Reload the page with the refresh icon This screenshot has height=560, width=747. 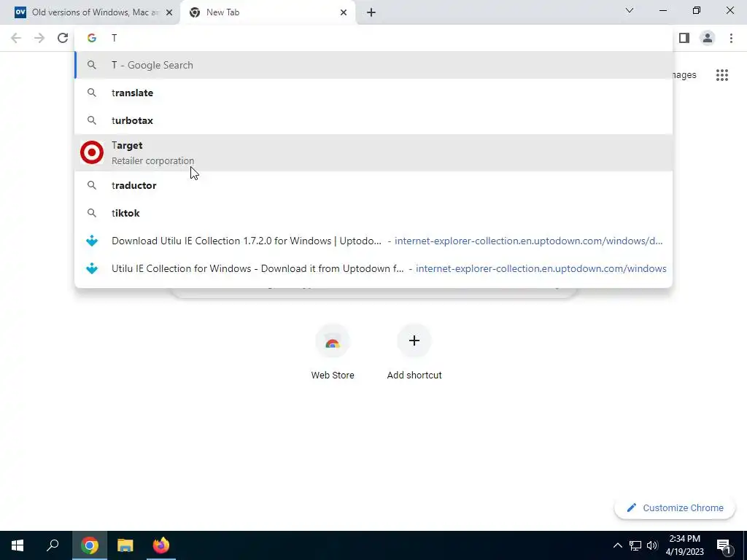click(63, 38)
